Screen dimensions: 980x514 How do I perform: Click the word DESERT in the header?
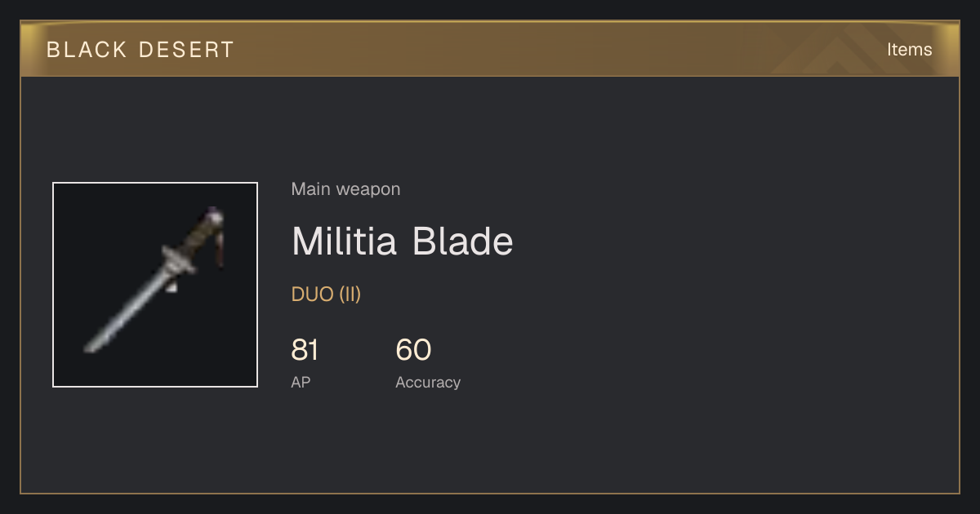click(x=186, y=50)
